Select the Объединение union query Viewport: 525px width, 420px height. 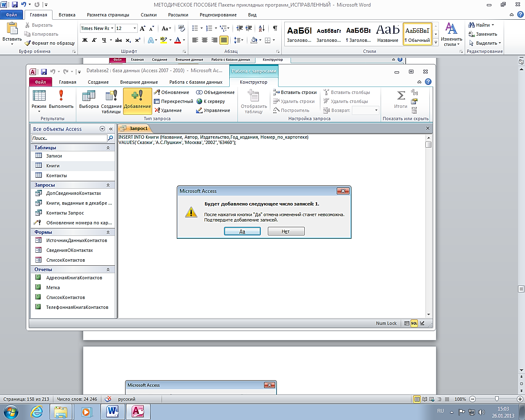coord(215,92)
